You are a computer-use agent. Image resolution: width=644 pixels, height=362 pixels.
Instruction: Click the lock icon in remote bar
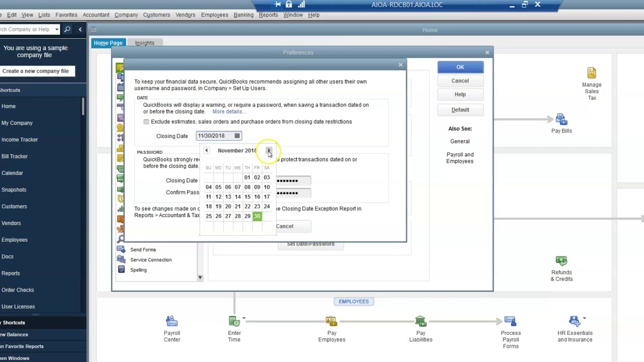(x=289, y=5)
